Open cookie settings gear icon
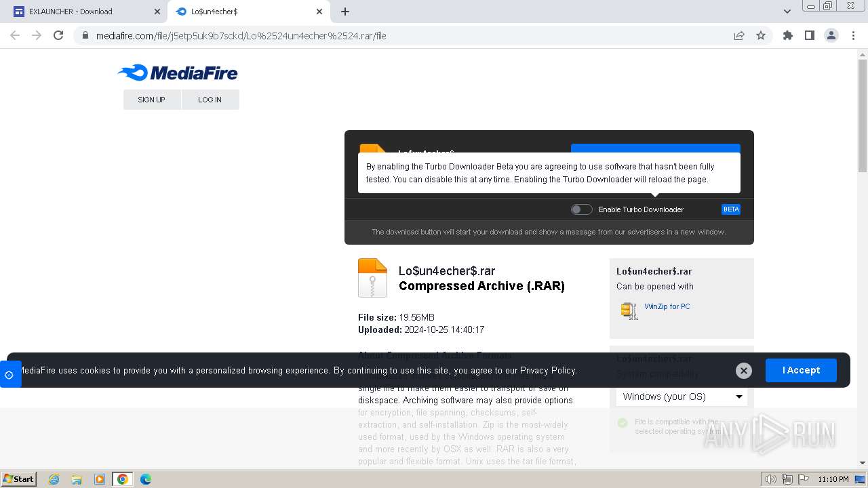The height and width of the screenshot is (488, 868). point(9,375)
